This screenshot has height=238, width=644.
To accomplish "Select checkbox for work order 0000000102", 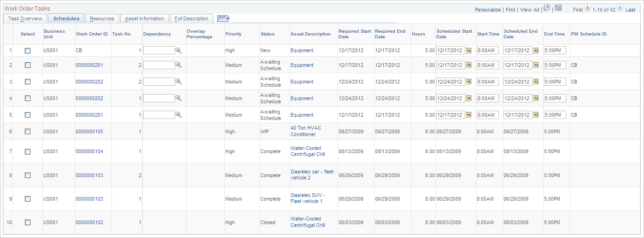I will 28,223.
